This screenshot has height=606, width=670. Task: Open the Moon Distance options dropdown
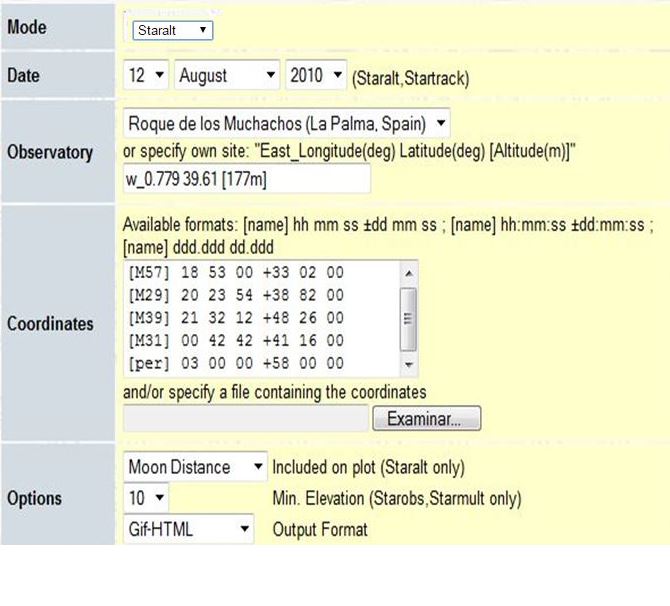(x=196, y=467)
